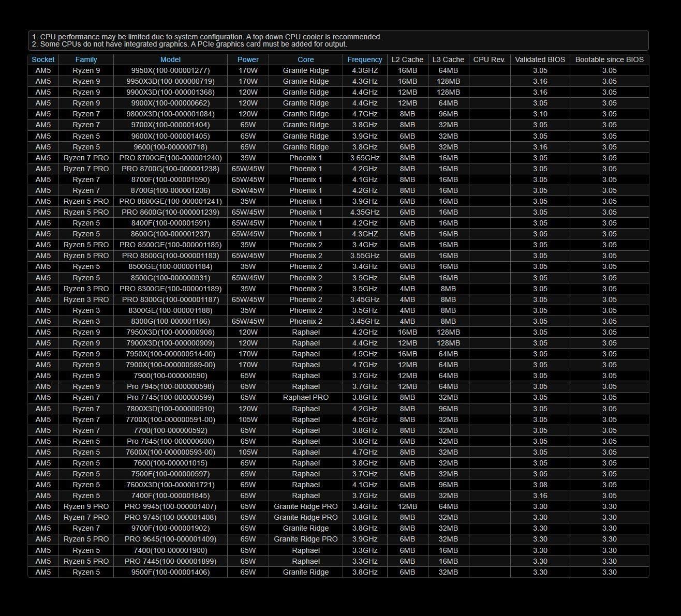Sort by the Frequency column header
Viewport: 681px width, 616px height.
[x=364, y=59]
